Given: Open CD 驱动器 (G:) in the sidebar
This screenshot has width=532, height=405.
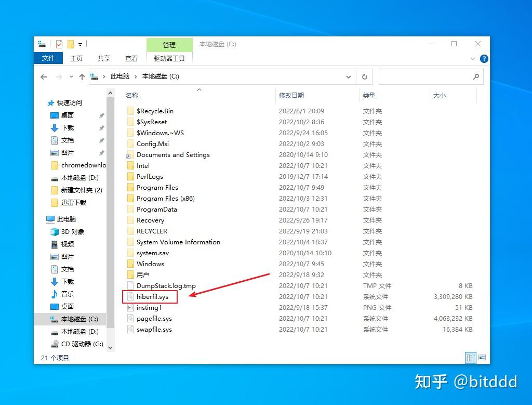Looking at the screenshot, I should (x=78, y=344).
